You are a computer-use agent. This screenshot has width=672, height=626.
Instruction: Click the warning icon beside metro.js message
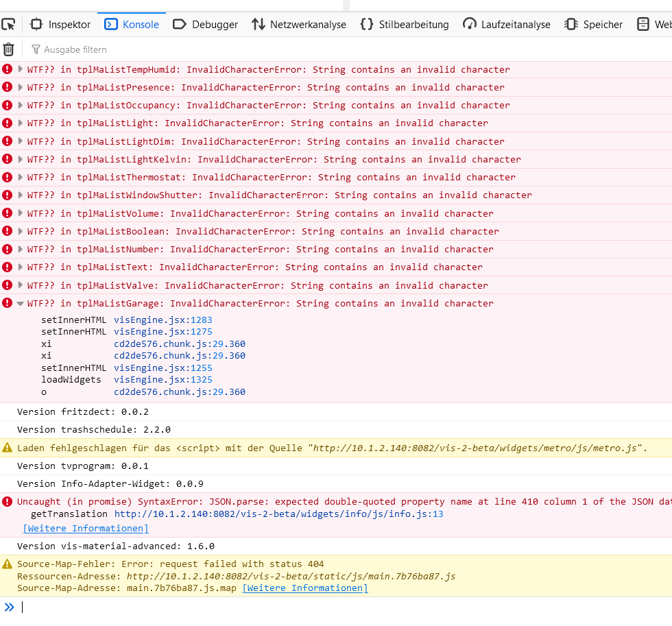click(8, 448)
